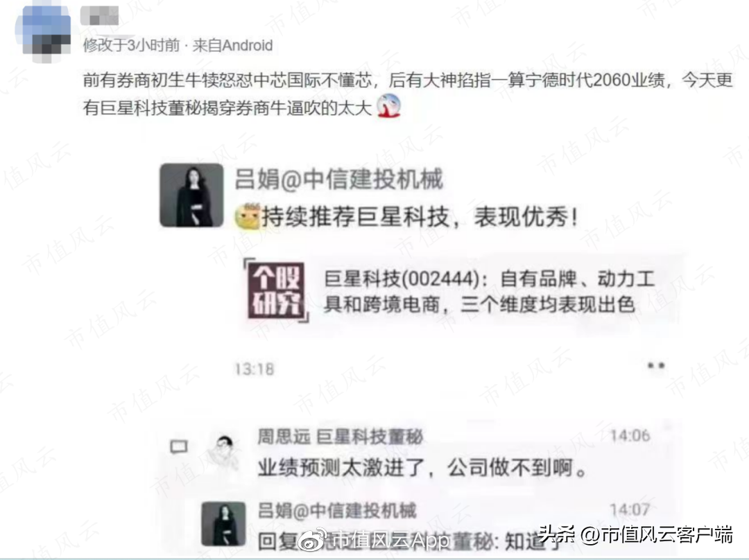The height and width of the screenshot is (560, 749).
Task: Click the name 周思远 巨星科技董秘
Action: click(x=340, y=437)
